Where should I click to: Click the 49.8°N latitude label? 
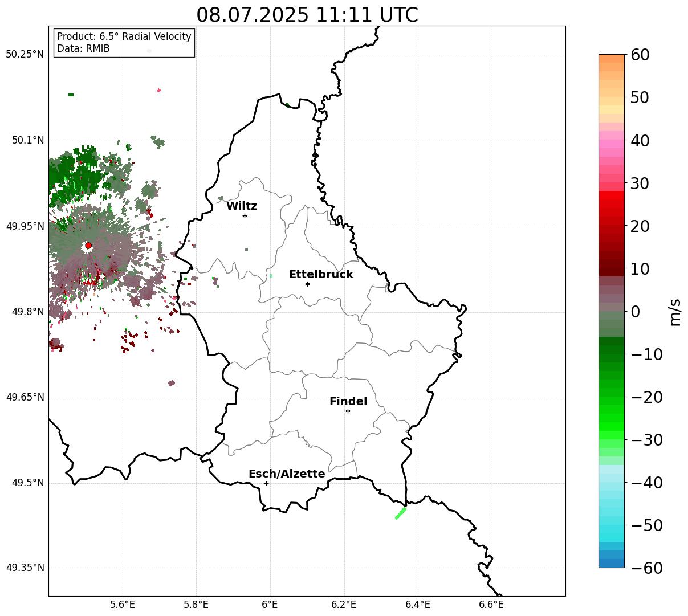28,312
